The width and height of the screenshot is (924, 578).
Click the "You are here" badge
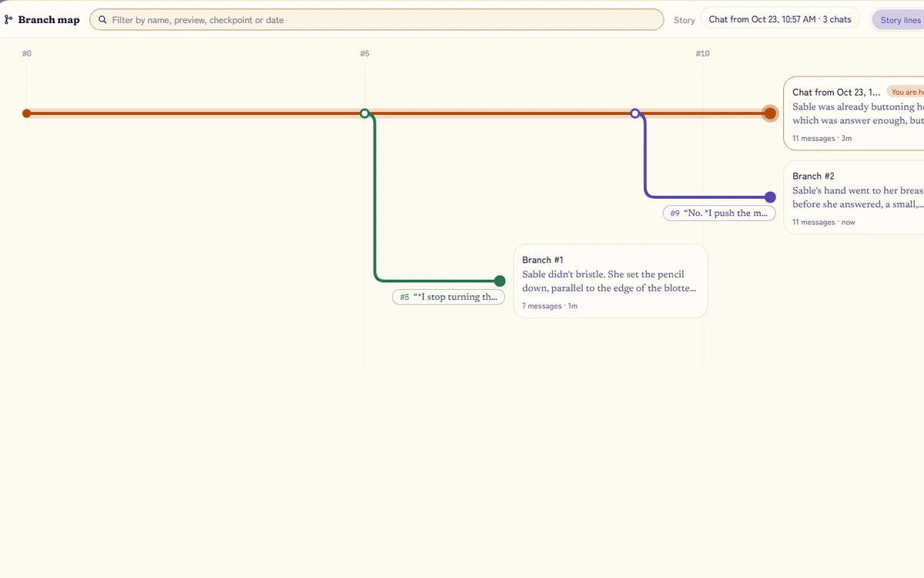[x=906, y=92]
